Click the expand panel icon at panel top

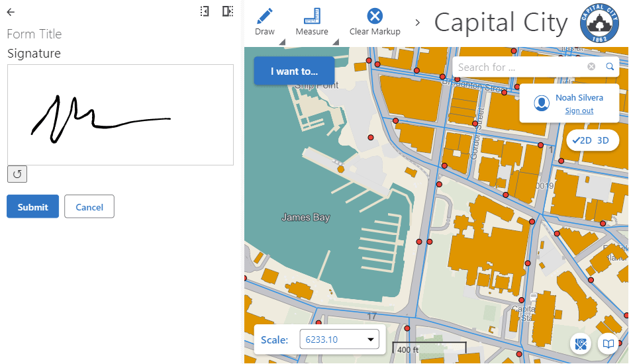pyautogui.click(x=227, y=11)
